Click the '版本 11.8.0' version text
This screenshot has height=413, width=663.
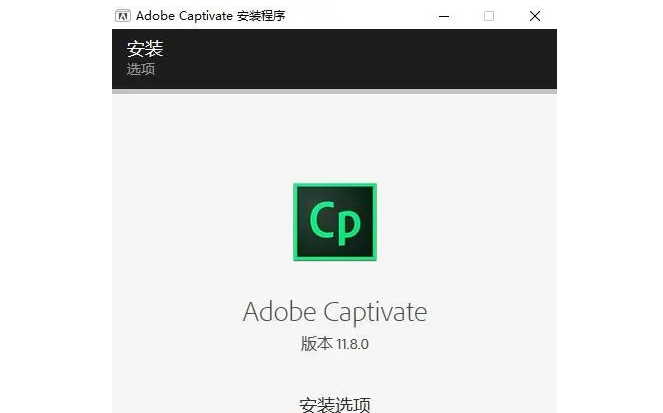335,344
